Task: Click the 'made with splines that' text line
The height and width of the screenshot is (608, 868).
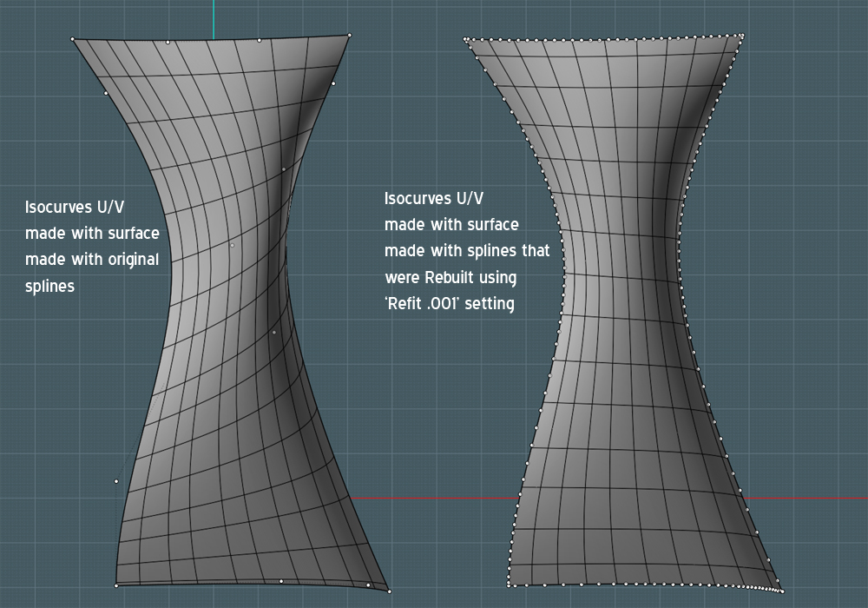Action: 467,251
